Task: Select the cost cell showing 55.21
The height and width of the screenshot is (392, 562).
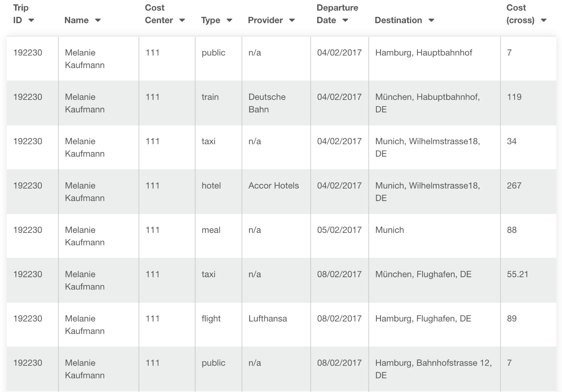Action: (x=529, y=280)
